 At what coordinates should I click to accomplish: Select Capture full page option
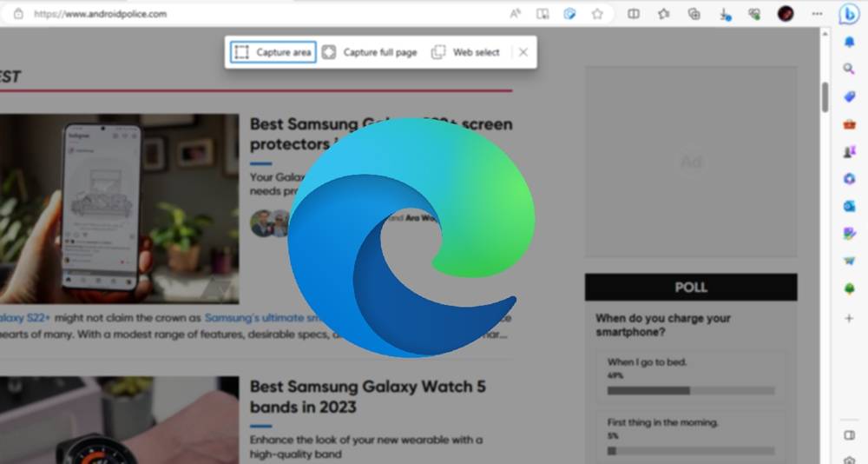pyautogui.click(x=370, y=52)
